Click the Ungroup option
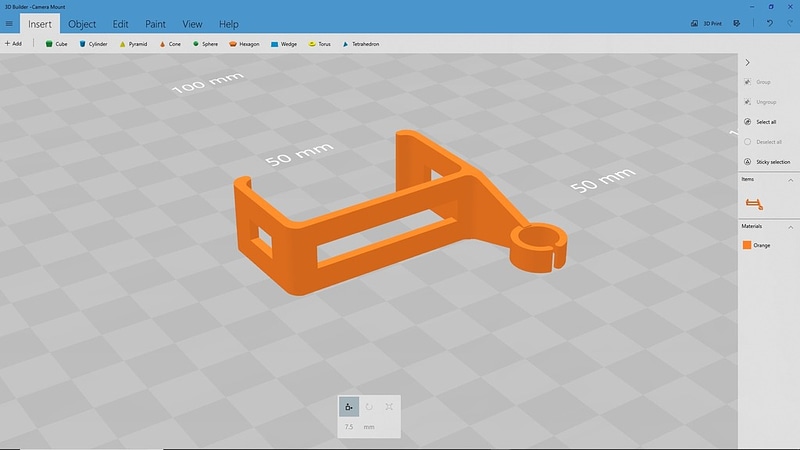Screen dimensions: 800x450 [x=760, y=102]
